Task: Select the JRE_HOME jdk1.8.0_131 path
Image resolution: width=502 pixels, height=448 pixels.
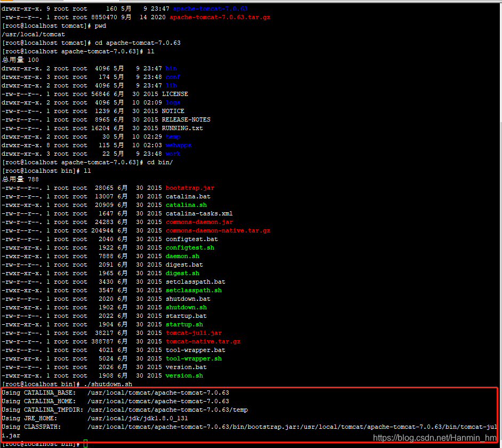Action: pyautogui.click(x=137, y=419)
